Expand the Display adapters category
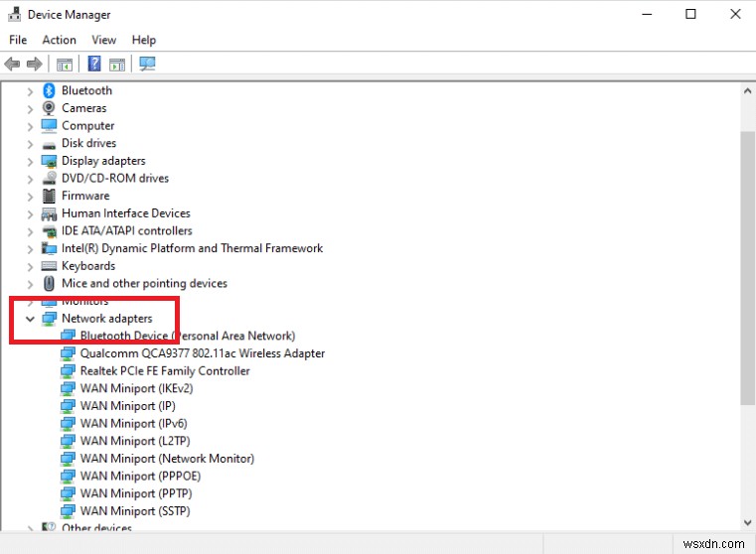 (x=30, y=162)
